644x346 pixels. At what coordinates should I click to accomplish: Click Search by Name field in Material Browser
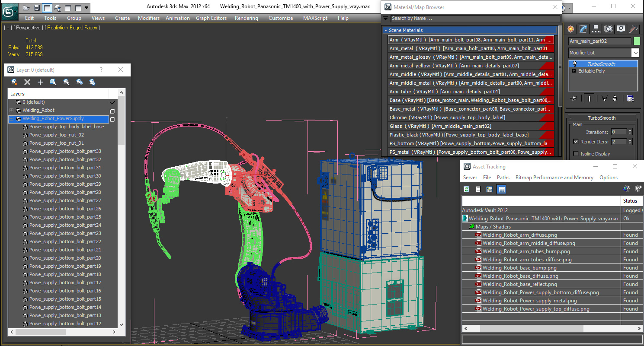click(x=475, y=18)
